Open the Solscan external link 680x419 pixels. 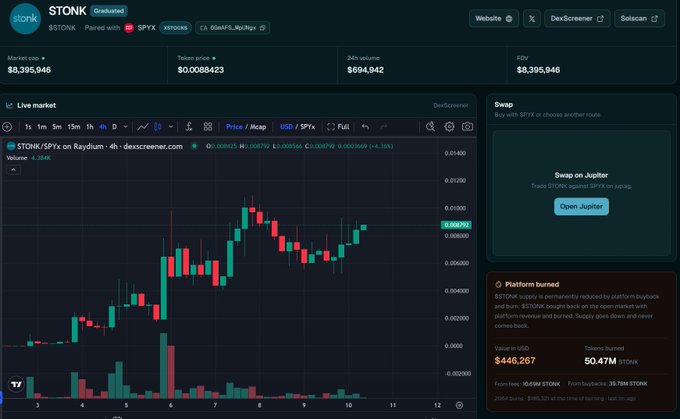click(639, 19)
